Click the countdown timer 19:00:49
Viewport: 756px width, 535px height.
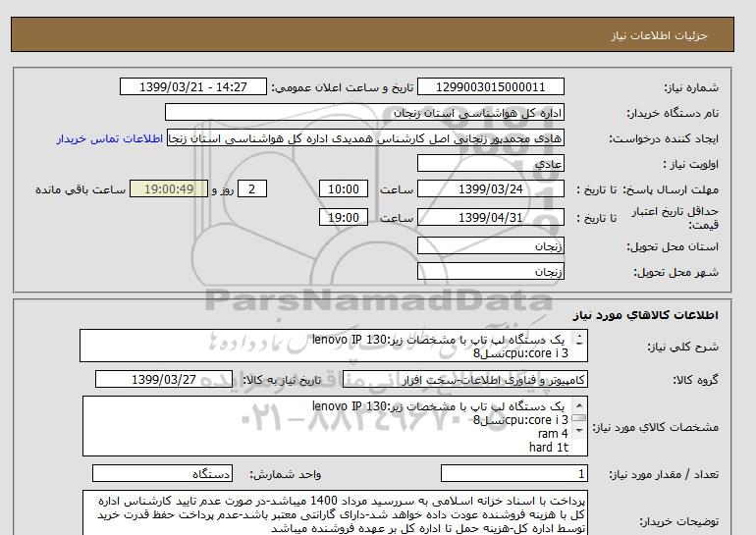click(x=169, y=188)
